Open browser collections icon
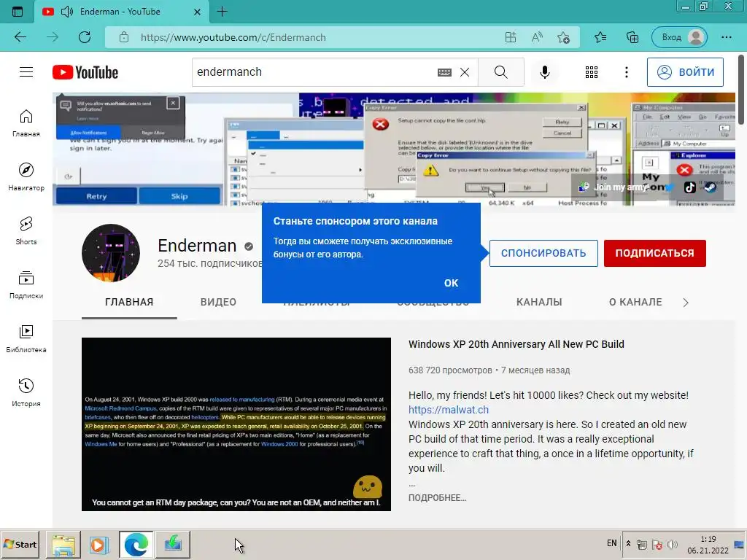Screen dimensions: 747x560 [x=632, y=37]
